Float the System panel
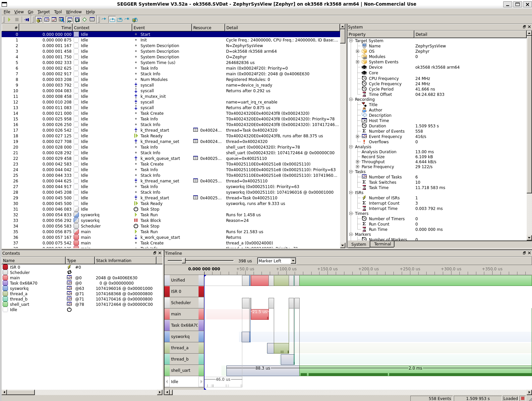The image size is (532, 401). (x=524, y=27)
